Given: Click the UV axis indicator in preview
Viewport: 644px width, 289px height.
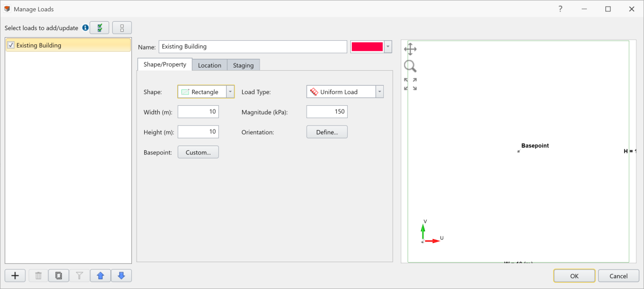Looking at the screenshot, I should pyautogui.click(x=432, y=232).
